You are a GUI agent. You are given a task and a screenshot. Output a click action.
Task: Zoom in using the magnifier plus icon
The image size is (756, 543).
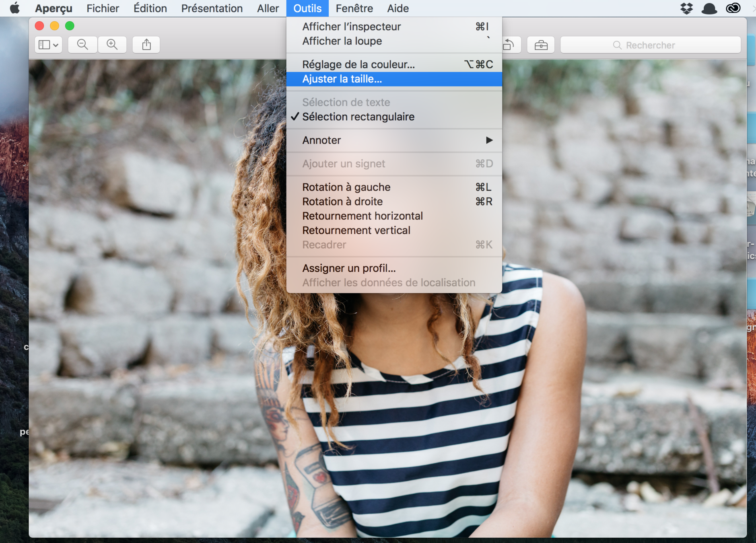click(x=112, y=45)
